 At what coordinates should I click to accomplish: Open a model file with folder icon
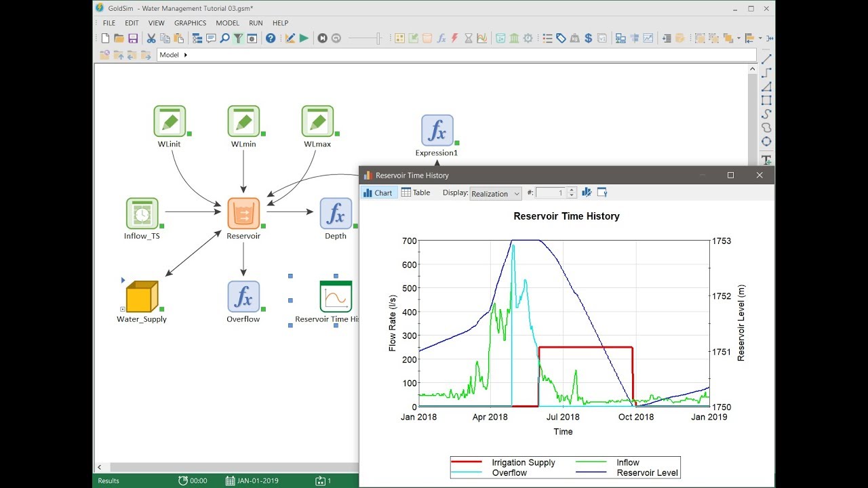tap(119, 39)
